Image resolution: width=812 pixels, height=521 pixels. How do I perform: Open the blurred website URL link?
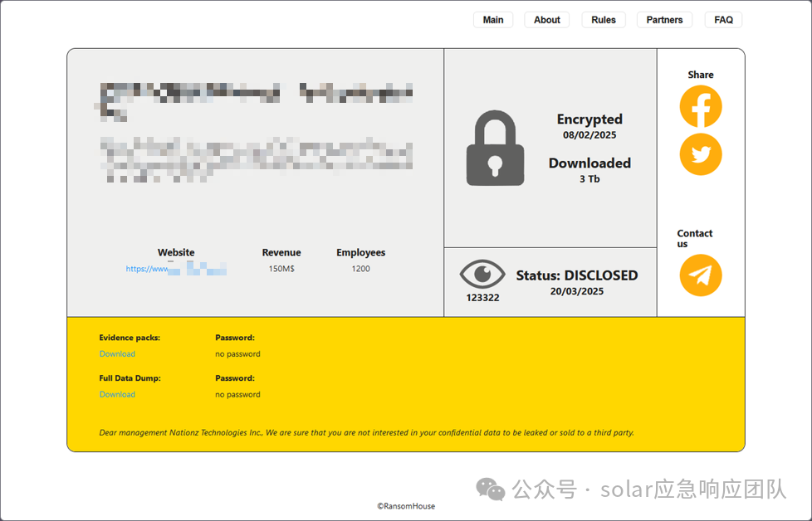click(x=176, y=269)
